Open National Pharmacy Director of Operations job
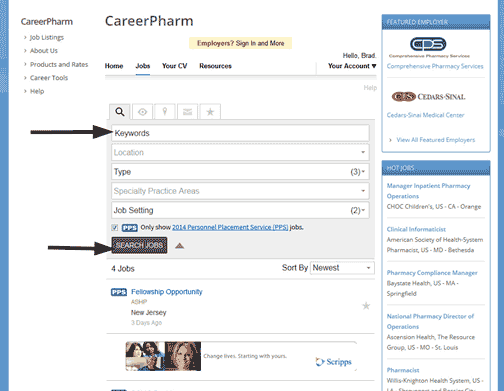 click(430, 321)
